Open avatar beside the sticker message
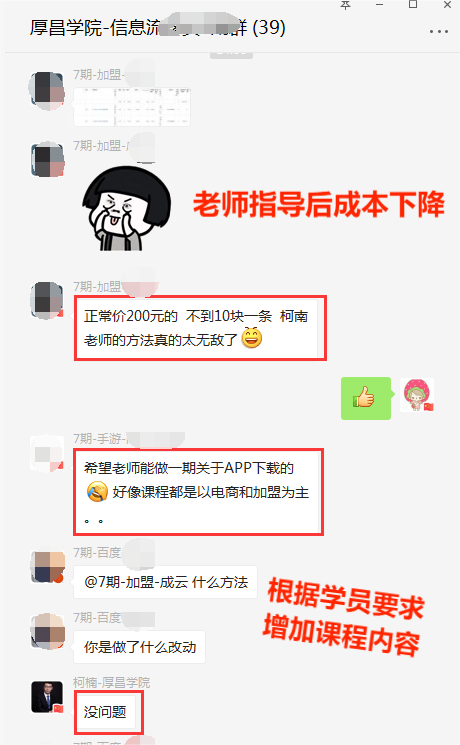 point(47,160)
